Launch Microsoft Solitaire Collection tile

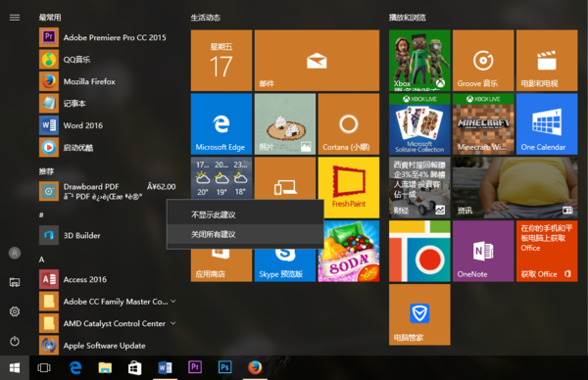[x=419, y=124]
